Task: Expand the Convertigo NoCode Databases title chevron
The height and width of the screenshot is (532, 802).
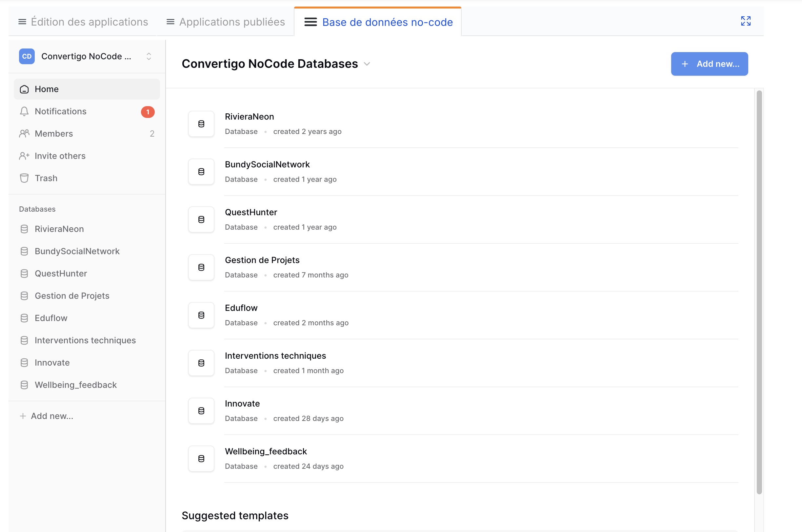Action: click(x=367, y=64)
